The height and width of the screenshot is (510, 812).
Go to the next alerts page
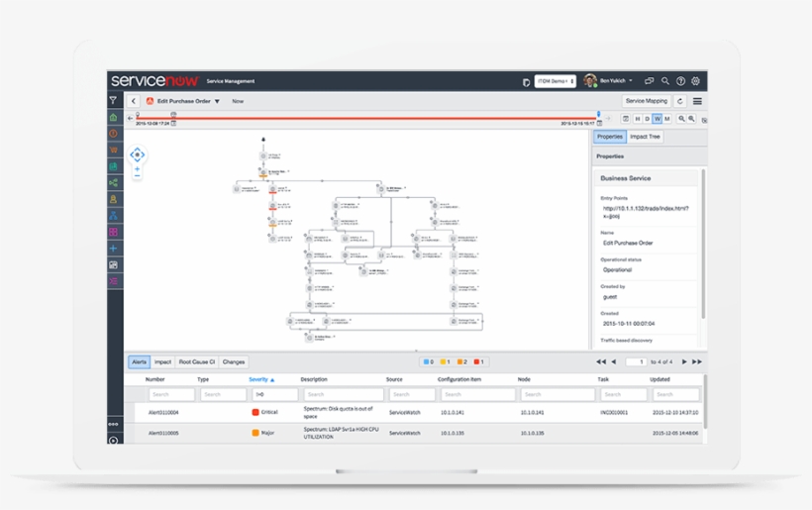coord(684,361)
